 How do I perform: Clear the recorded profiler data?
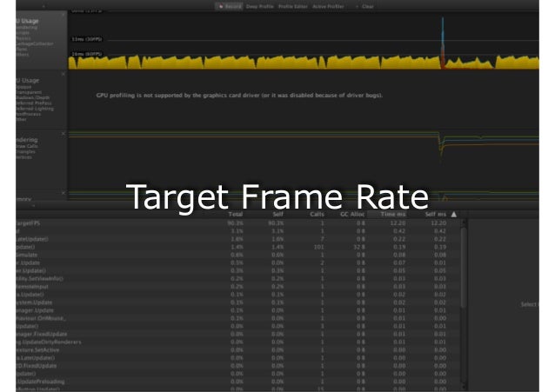coord(368,6)
